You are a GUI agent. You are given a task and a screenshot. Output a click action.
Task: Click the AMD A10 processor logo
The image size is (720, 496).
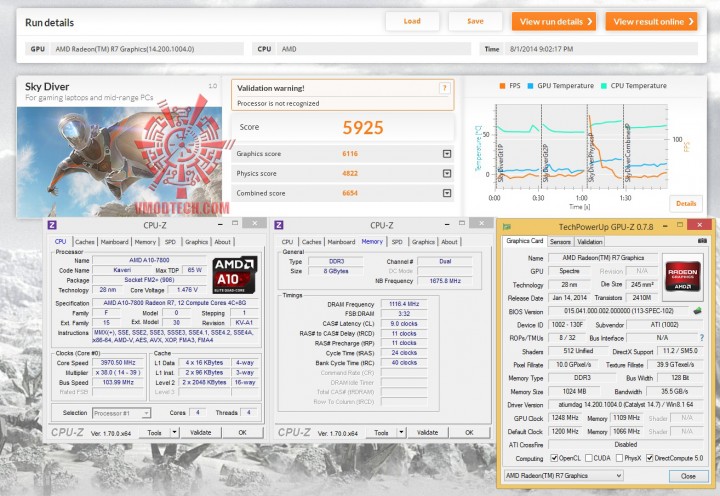pos(235,275)
